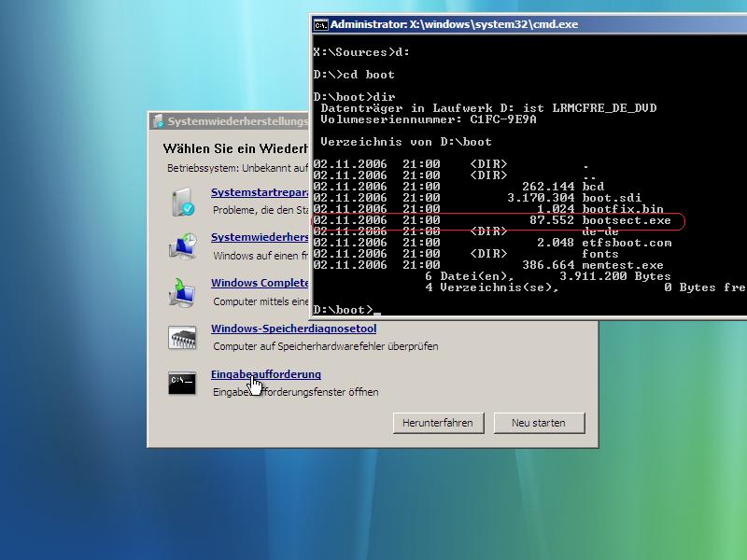Click the '4 Verzeichnis(se)' summary line
This screenshot has width=747, height=560.
[585, 287]
